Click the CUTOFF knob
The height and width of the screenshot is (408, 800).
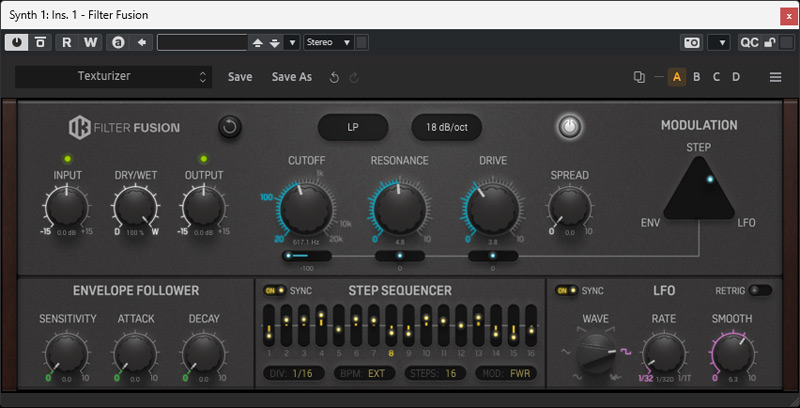[x=307, y=209]
